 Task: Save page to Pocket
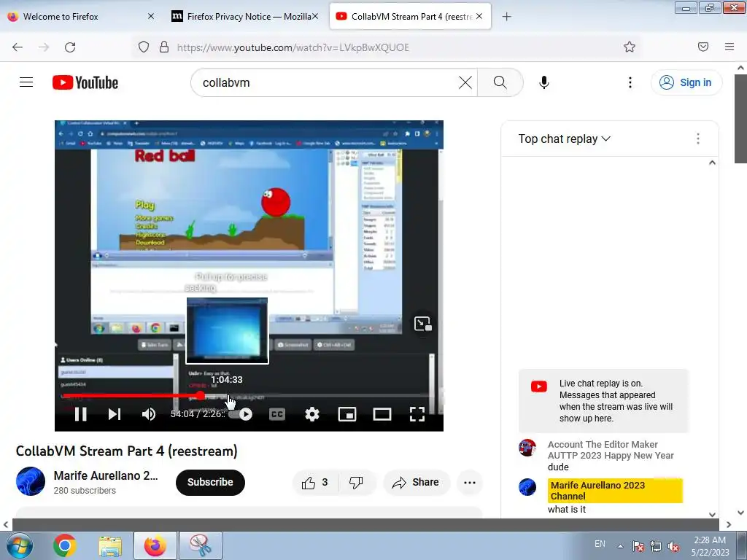click(703, 47)
